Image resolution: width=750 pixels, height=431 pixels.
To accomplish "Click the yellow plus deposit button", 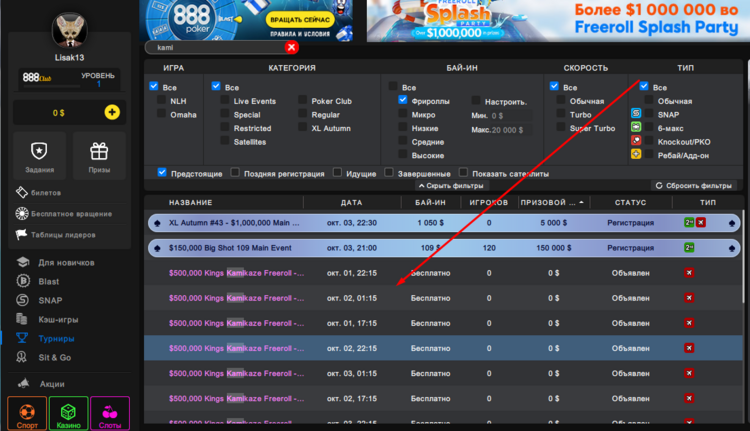I will pos(111,113).
